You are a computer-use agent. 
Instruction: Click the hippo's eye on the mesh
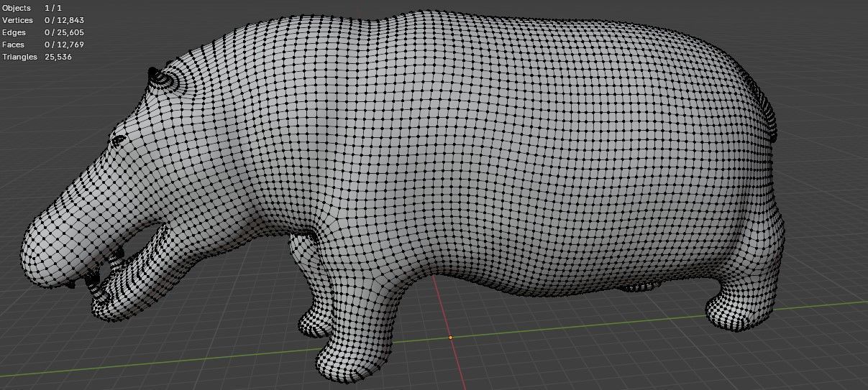119,139
